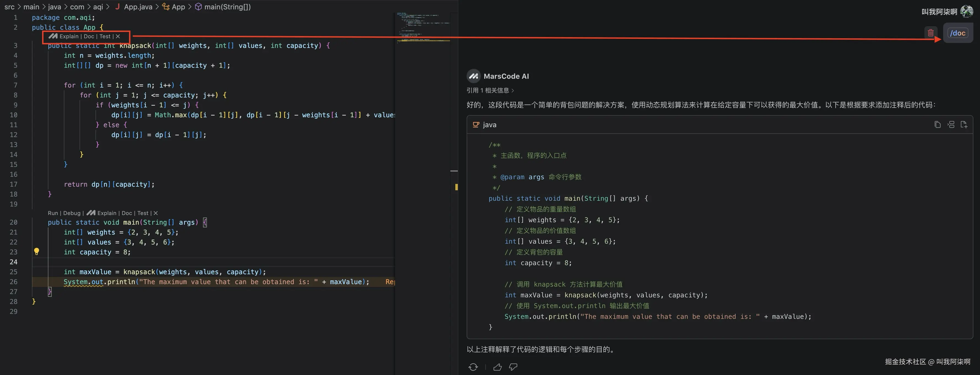Click Run above the main method
Screen dimensions: 980x375
(x=53, y=213)
